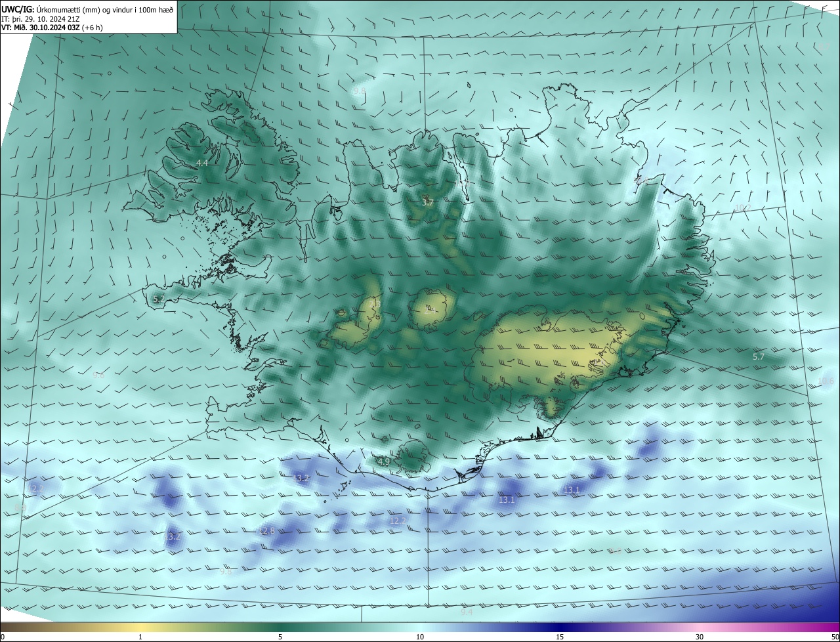
Task: Click the colorbar tick label '5'
Action: pyautogui.click(x=280, y=637)
